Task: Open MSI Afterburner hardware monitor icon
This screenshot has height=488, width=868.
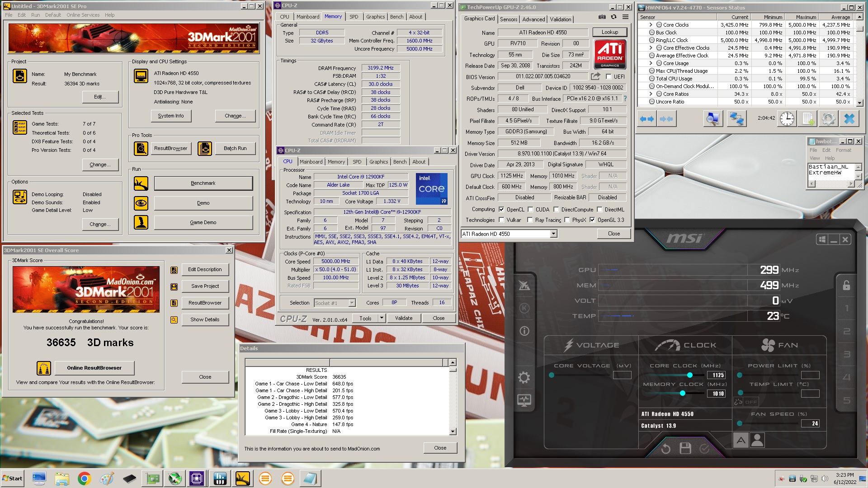Action: 524,400
